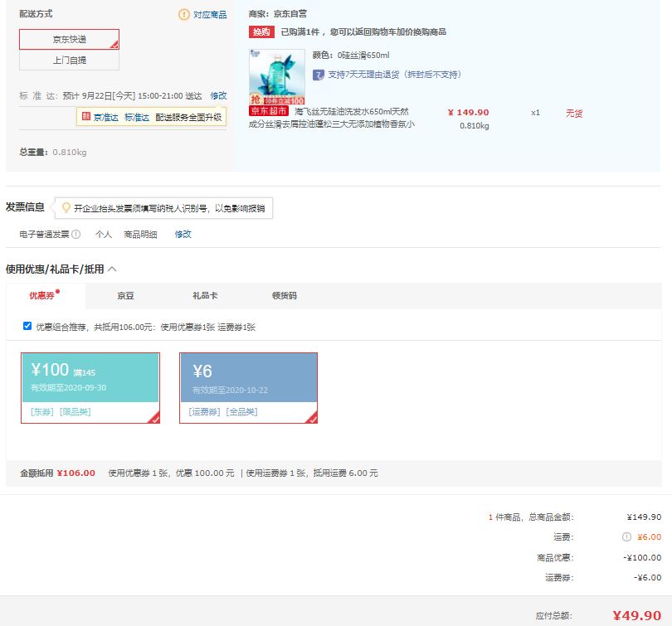Deselect the ¥100 满145 coupon

click(x=90, y=388)
